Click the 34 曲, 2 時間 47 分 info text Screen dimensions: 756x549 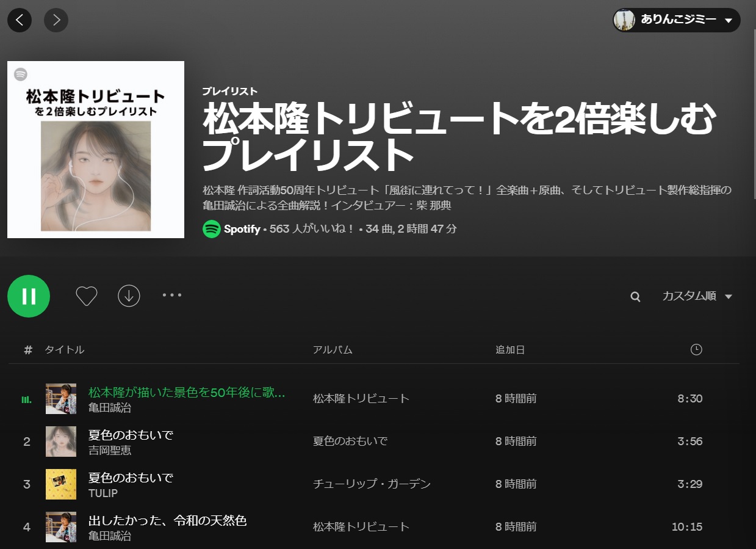tap(411, 229)
